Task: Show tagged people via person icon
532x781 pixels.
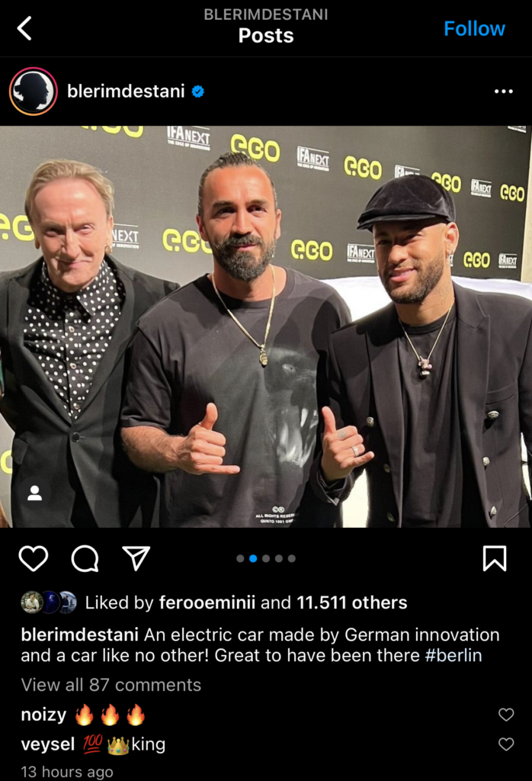Action: pos(34,493)
